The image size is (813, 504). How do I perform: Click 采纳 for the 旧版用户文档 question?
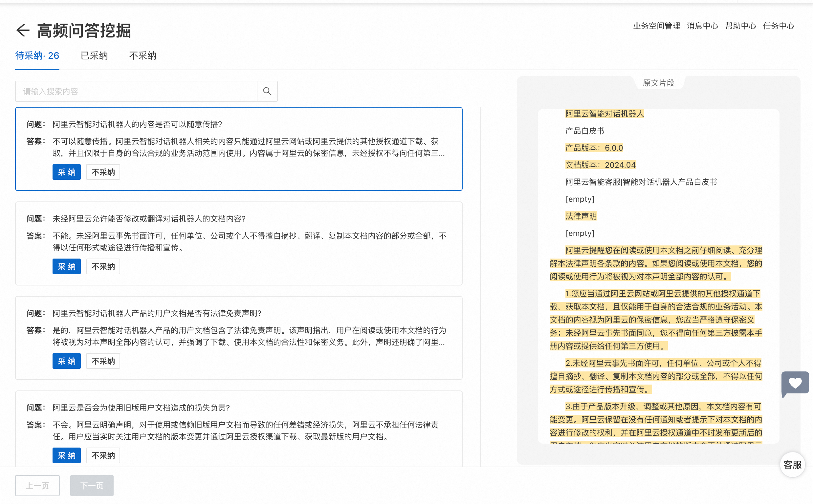click(66, 455)
